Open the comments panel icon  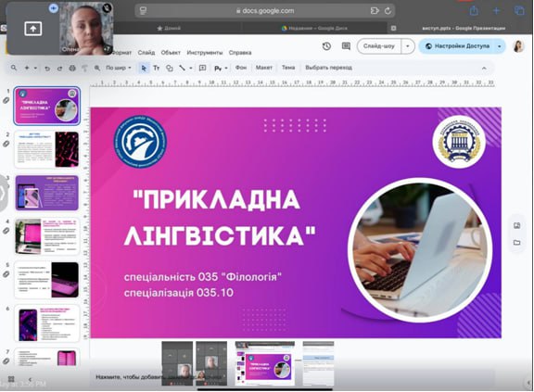click(x=346, y=46)
